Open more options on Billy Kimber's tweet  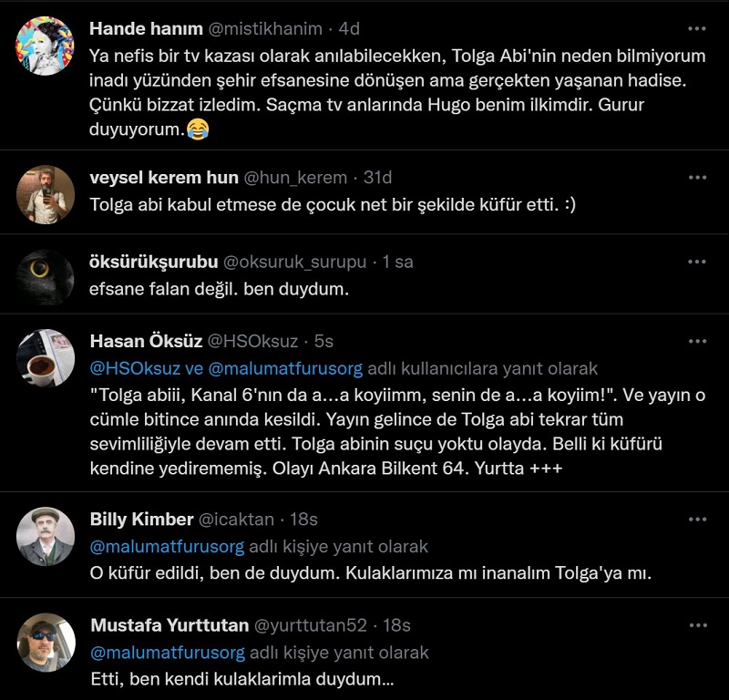pyautogui.click(x=697, y=519)
